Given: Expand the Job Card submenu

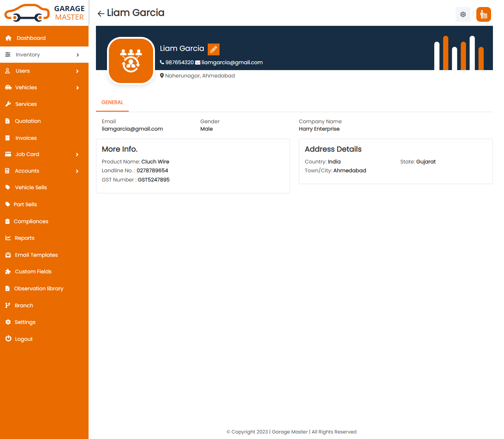Looking at the screenshot, I should tap(77, 155).
